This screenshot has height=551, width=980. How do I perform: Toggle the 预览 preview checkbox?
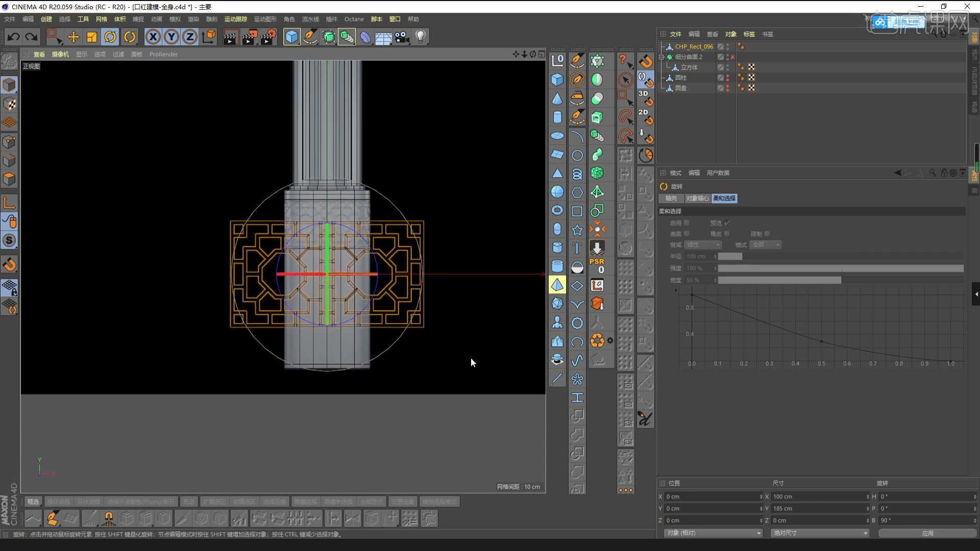point(727,223)
